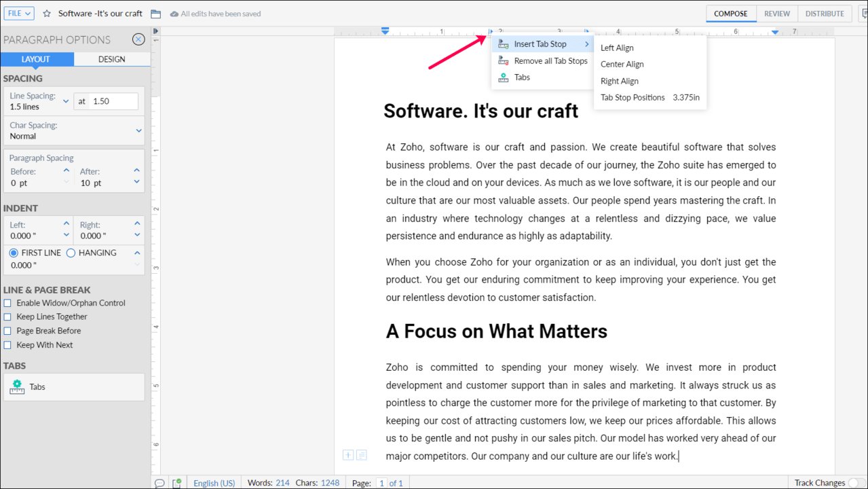Image resolution: width=868 pixels, height=489 pixels.
Task: Increase paragraph spacing Before value
Action: tap(66, 171)
